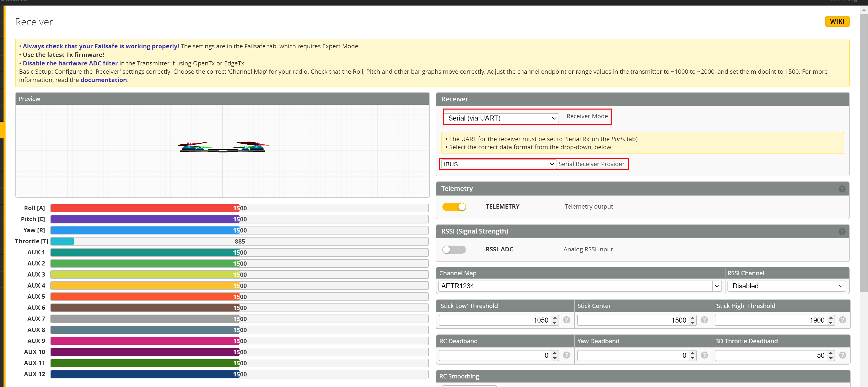Viewport: 868px width, 387px height.
Task: Click the 'Use the latest Tx firmware!' text
Action: click(63, 55)
